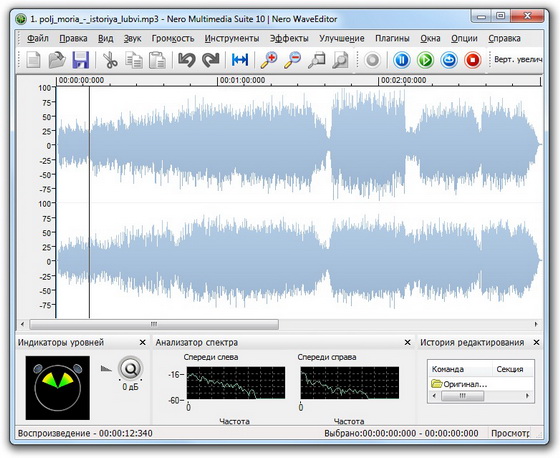The height and width of the screenshot is (458, 560).
Task: Close the Анализатор спектра panel
Action: coord(408,342)
